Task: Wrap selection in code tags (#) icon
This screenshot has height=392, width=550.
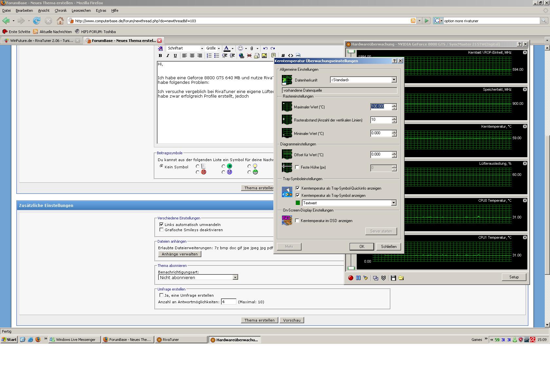Action: click(x=283, y=56)
